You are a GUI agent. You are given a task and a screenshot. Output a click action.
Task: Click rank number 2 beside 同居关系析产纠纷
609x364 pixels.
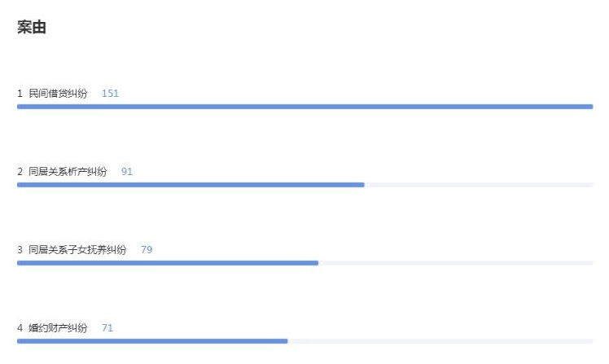coord(20,171)
